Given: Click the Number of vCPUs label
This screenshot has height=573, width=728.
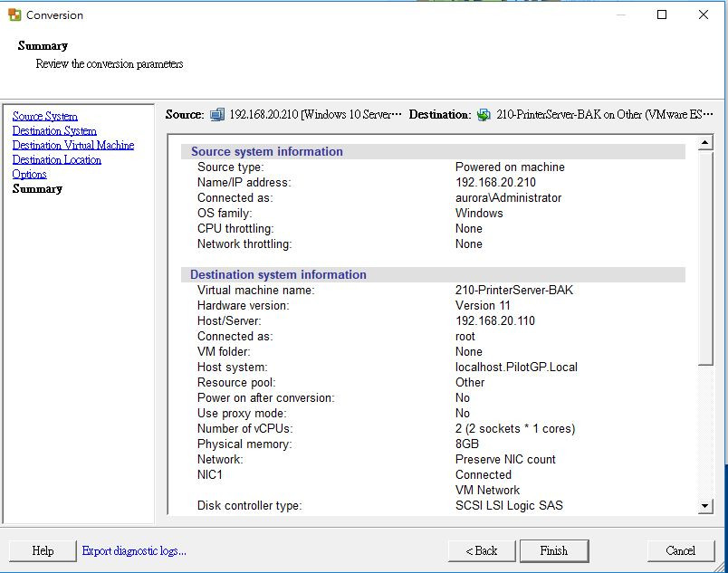Looking at the screenshot, I should coord(244,428).
